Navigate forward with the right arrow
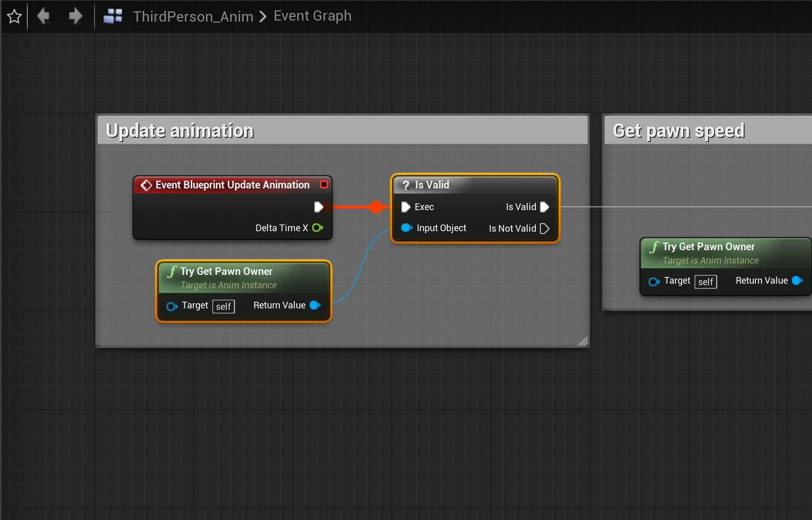The image size is (812, 520). (75, 16)
